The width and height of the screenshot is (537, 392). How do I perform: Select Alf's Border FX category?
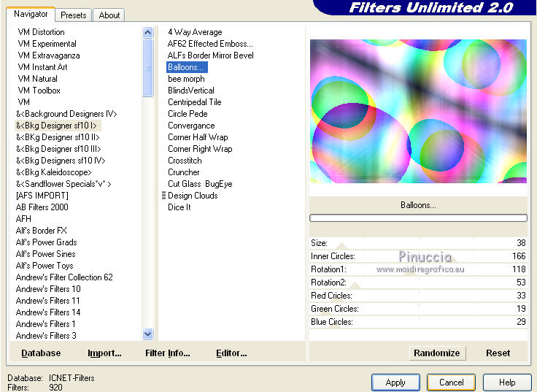(x=41, y=230)
